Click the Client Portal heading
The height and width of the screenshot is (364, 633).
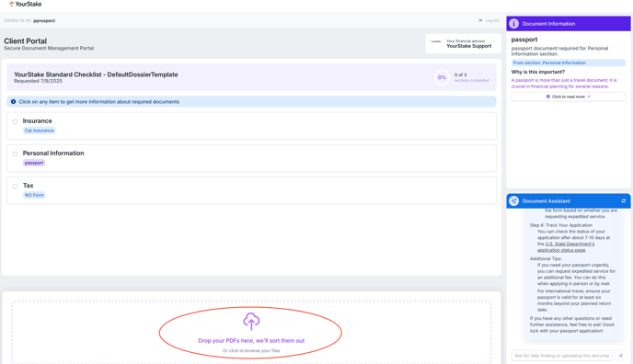pyautogui.click(x=25, y=41)
